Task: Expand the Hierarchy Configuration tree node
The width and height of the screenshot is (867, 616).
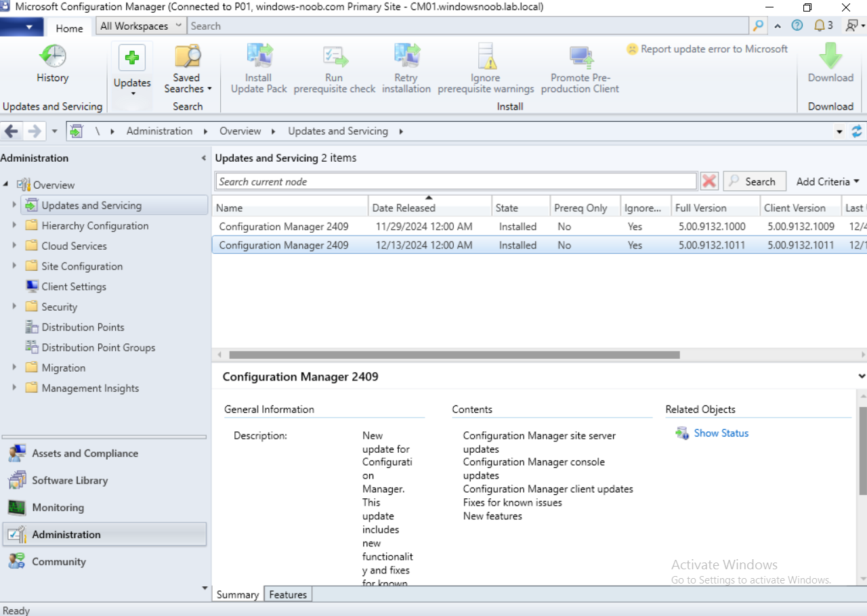Action: (14, 225)
